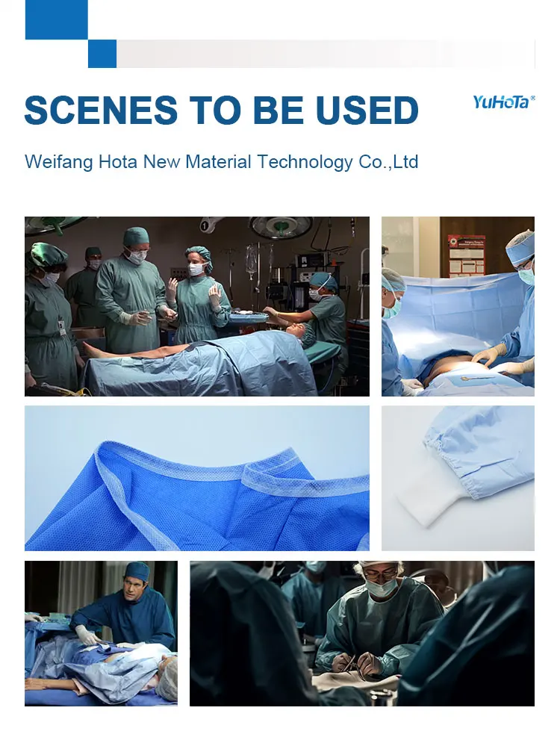Click the large blue square decoration
This screenshot has width=560, height=746.
[x=56, y=19]
